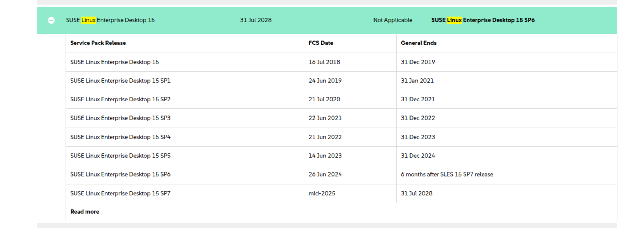Click the '31 Jan 2021' general end date
This screenshot has width=644, height=228.
[417, 81]
